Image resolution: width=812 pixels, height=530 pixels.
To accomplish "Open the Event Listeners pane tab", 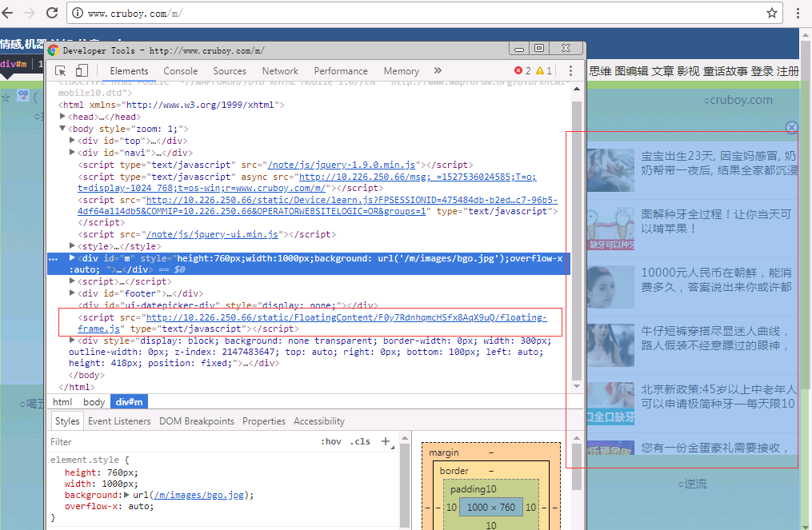I will coord(119,421).
